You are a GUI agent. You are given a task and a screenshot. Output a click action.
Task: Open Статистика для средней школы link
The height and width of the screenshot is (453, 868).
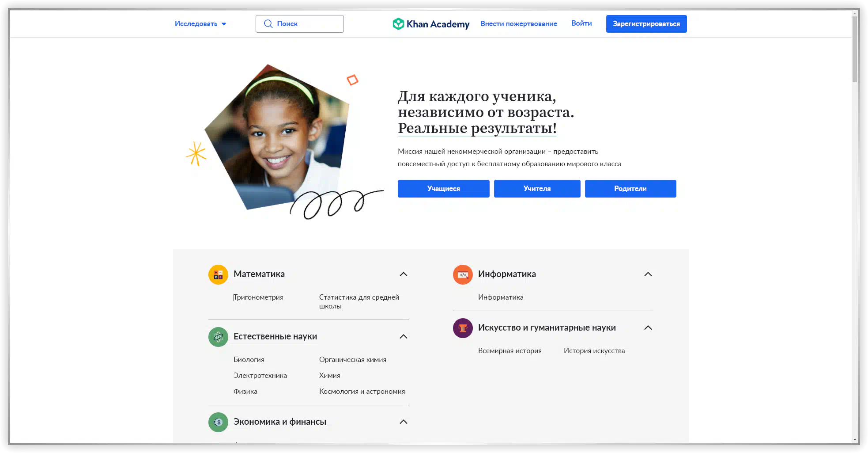point(359,302)
